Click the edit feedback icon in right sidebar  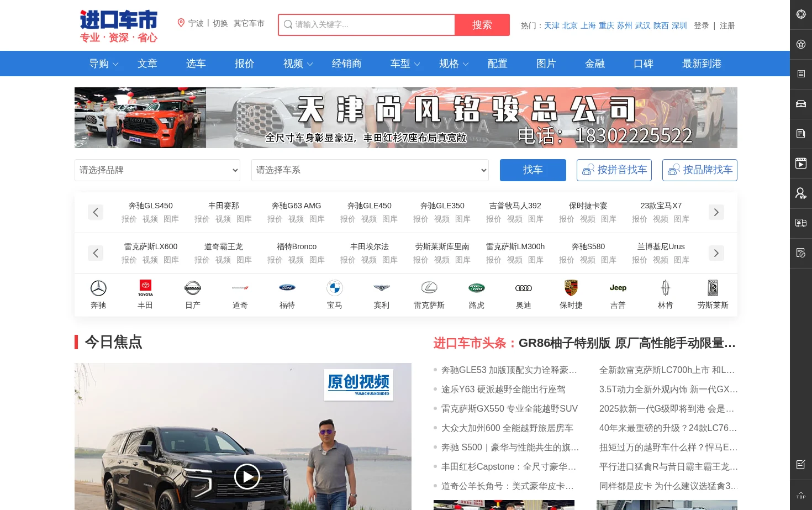801,465
